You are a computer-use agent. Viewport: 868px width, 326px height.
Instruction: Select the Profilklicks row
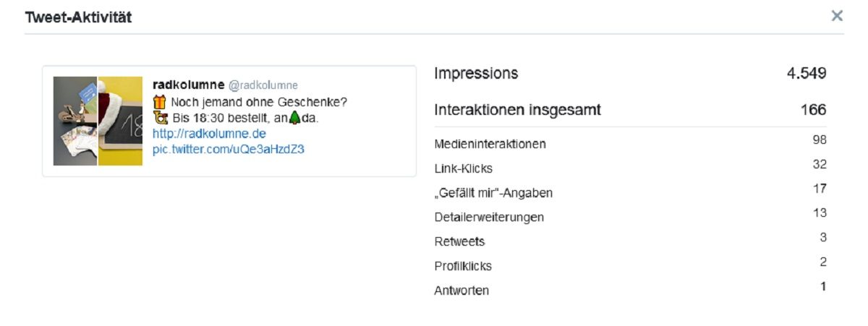(630, 265)
